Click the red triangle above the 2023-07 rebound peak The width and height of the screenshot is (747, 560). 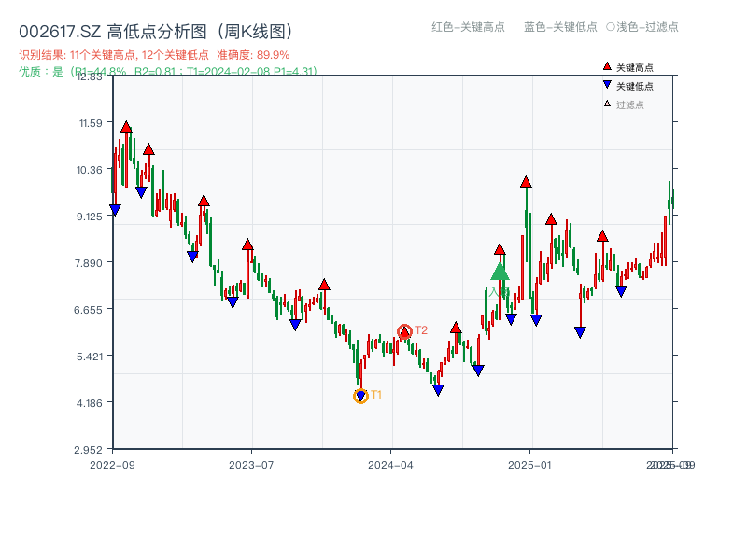[x=247, y=243]
